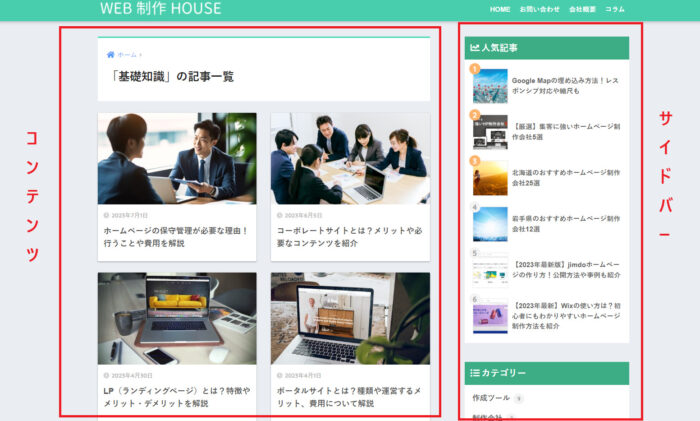Click the chart icon in the 人気記事 header
Screen dimensions: 700x421
click(x=475, y=47)
